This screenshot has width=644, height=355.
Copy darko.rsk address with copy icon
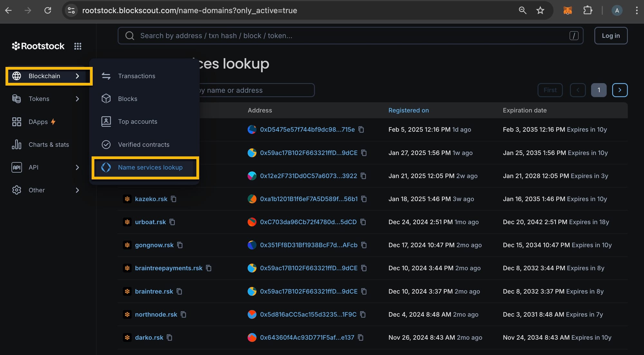click(x=361, y=338)
